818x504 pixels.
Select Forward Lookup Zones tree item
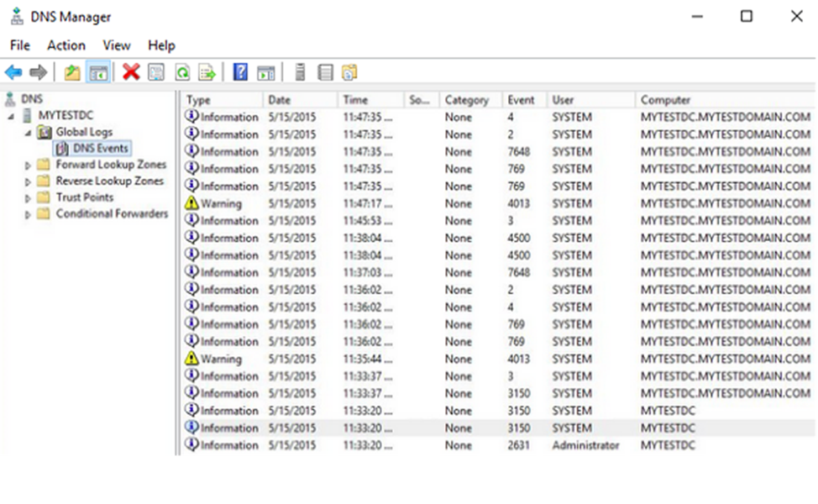[x=111, y=165]
